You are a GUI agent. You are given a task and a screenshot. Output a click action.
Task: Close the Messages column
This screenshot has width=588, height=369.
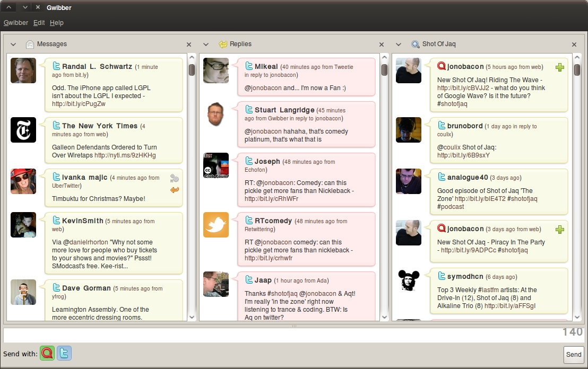[189, 45]
